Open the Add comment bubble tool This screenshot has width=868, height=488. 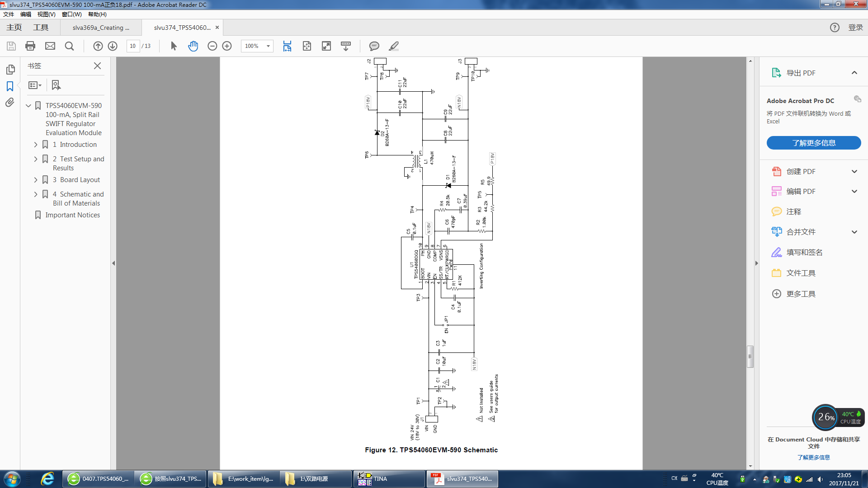pos(374,46)
